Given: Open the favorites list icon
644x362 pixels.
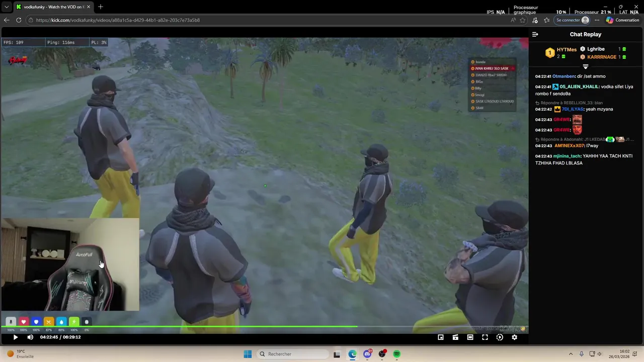Looking at the screenshot, I should (547, 20).
